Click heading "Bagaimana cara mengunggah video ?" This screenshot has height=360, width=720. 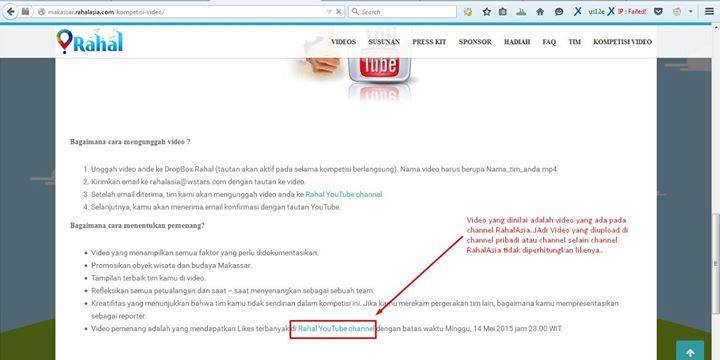[130, 142]
